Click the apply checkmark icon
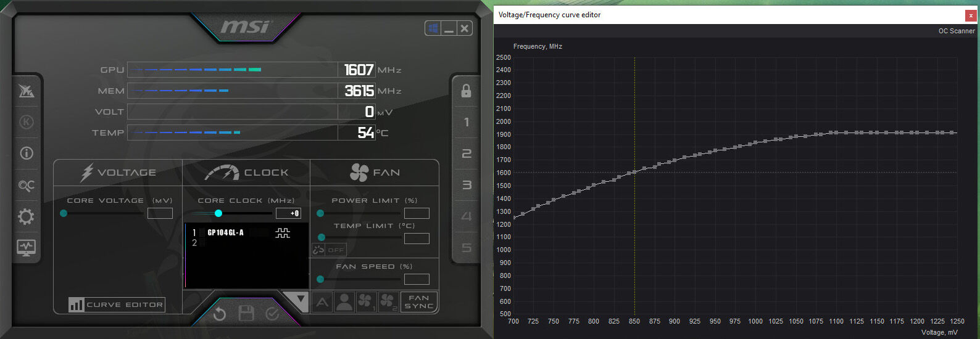 pyautogui.click(x=273, y=314)
